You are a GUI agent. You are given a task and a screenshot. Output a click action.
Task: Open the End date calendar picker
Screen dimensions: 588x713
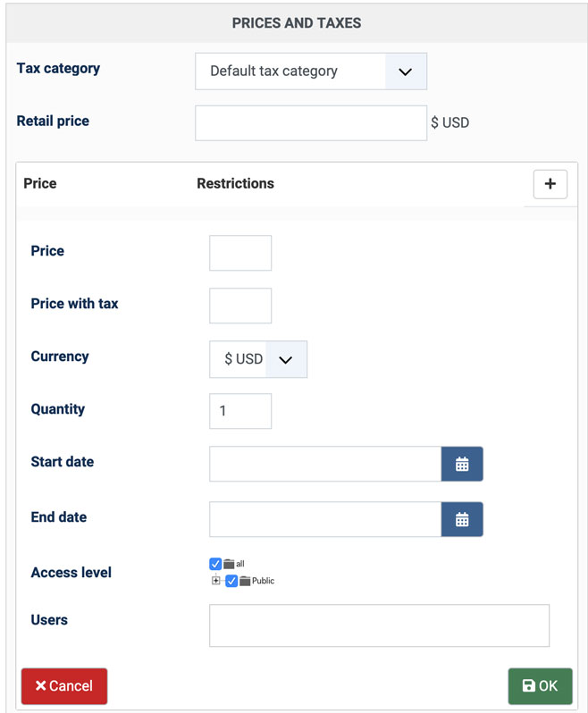(x=462, y=519)
